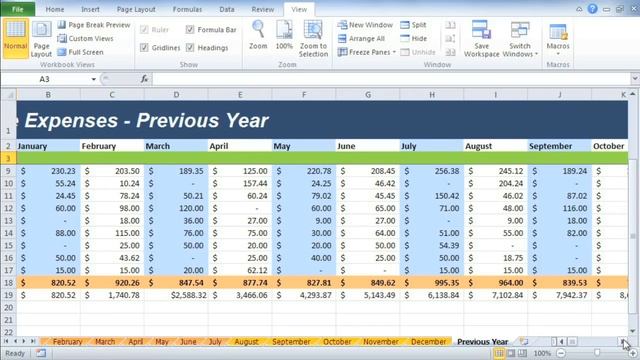
Task: Click the Select All corner box
Action: [9, 95]
